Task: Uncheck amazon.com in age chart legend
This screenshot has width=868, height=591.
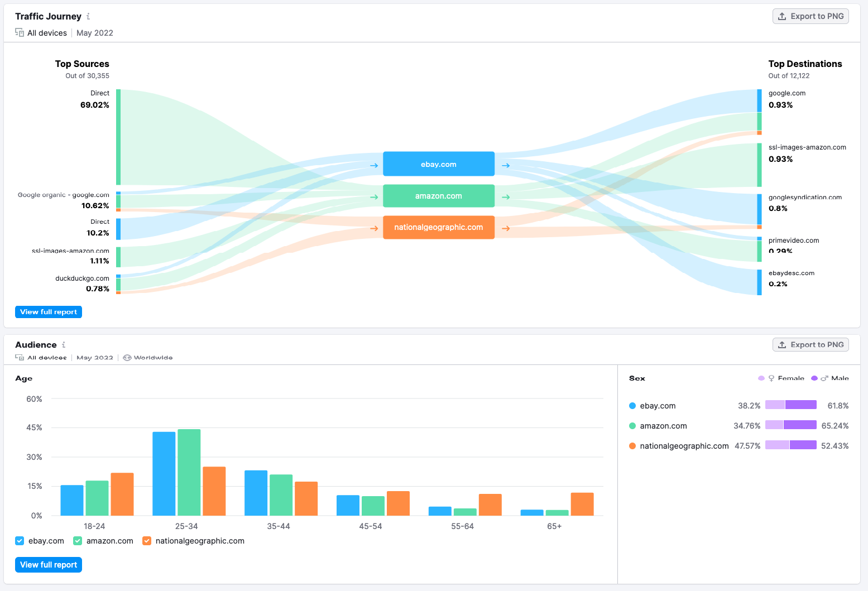Action: [78, 541]
